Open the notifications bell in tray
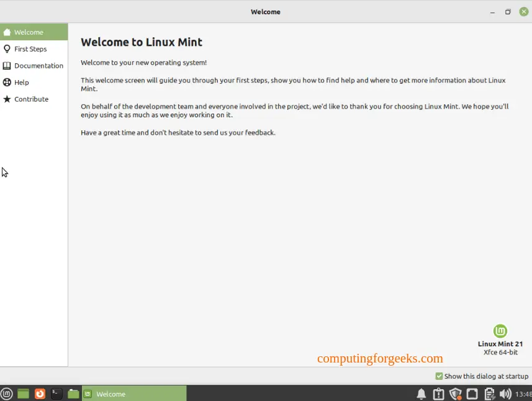Image resolution: width=532 pixels, height=401 pixels. (x=422, y=394)
